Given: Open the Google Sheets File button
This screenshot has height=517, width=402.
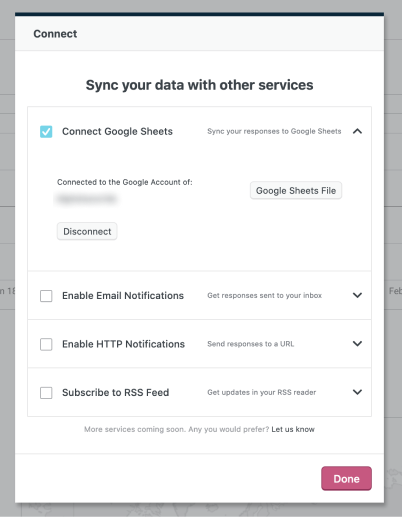Looking at the screenshot, I should click(296, 190).
